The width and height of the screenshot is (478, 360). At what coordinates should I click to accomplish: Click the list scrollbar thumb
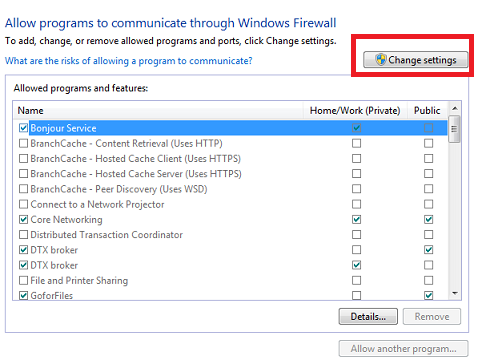click(454, 129)
